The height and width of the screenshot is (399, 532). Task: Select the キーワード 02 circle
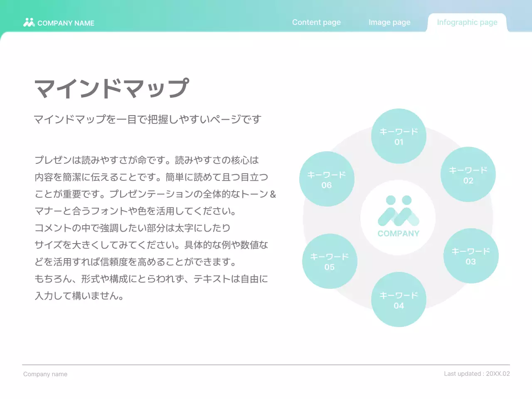click(x=468, y=175)
